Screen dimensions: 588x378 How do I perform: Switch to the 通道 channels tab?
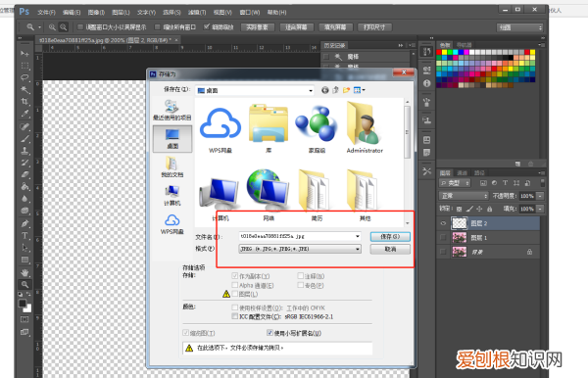462,172
